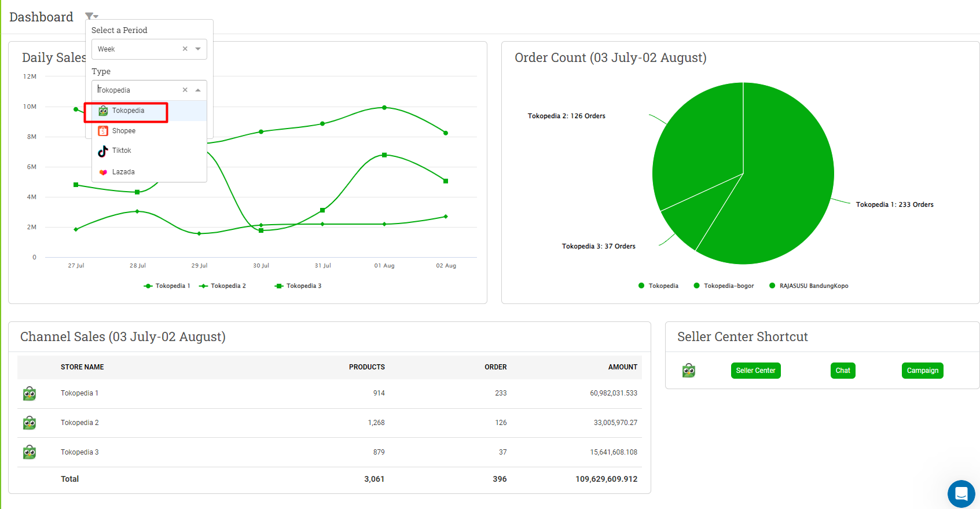
Task: Click the Tokopedia 1 row store icon
Action: pyautogui.click(x=30, y=394)
